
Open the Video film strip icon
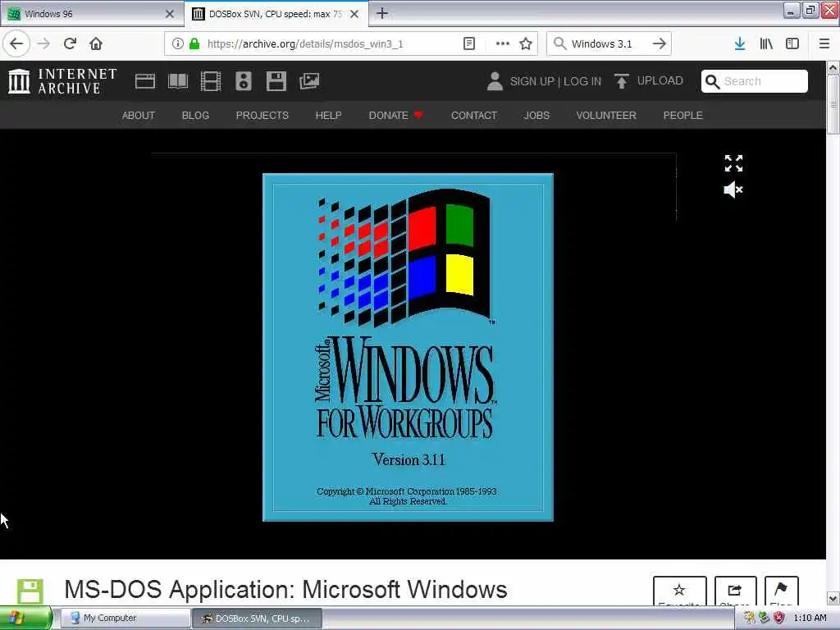pyautogui.click(x=211, y=81)
